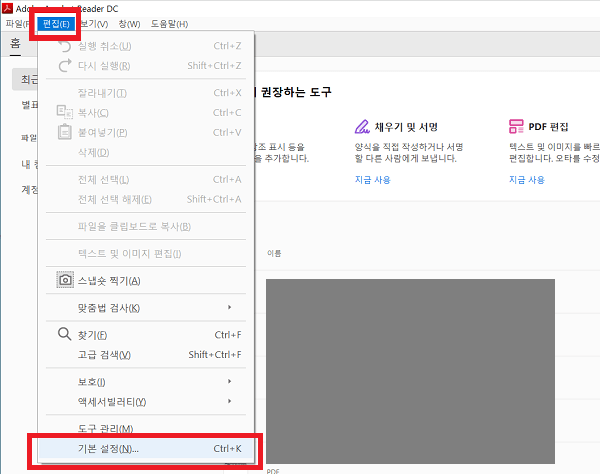
Task: Click the undo arrow icon beside 실행 취소
Action: [65, 46]
